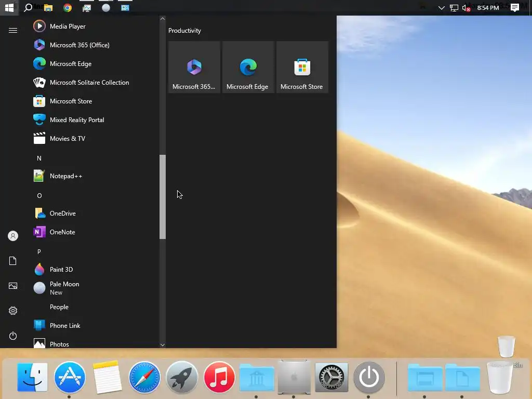This screenshot has height=399, width=532.
Task: Click the Mac Pro computer dock icon
Action: (x=294, y=377)
